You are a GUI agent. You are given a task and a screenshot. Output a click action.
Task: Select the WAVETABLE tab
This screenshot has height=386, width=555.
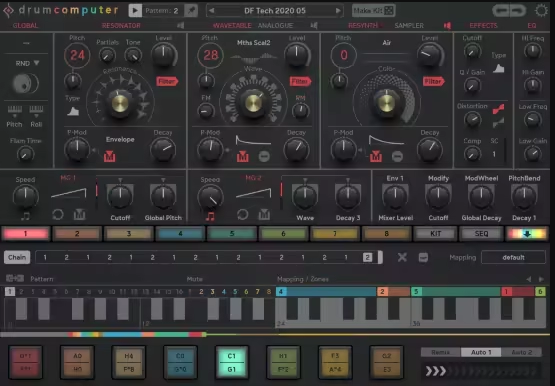coord(232,25)
